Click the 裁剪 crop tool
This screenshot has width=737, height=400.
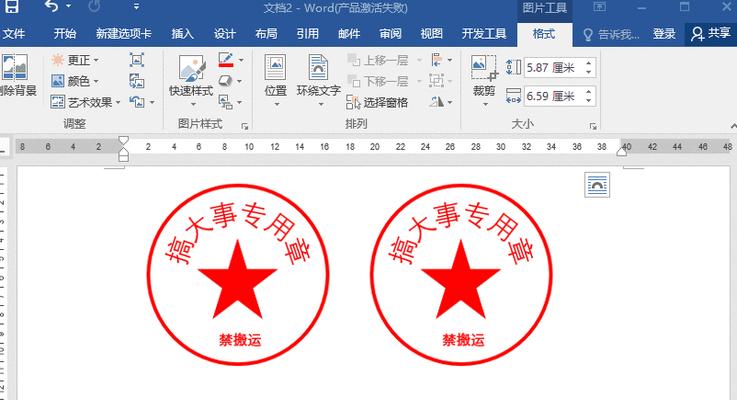[484, 80]
